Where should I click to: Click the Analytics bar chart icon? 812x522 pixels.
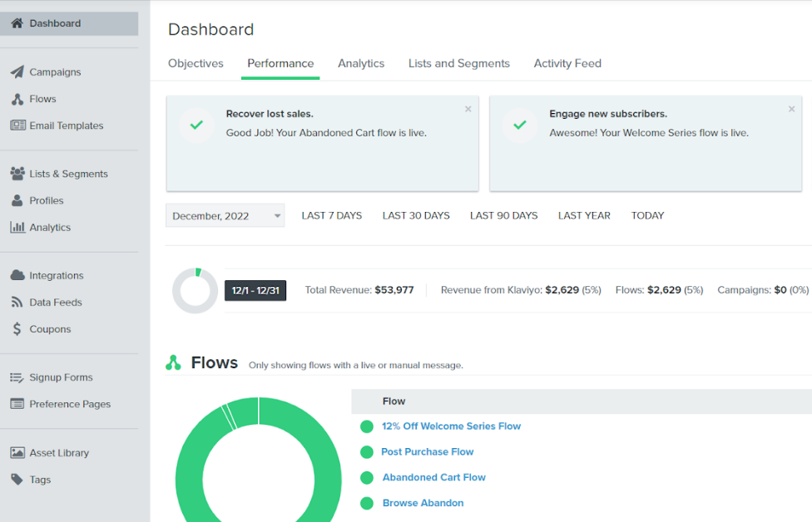17,227
